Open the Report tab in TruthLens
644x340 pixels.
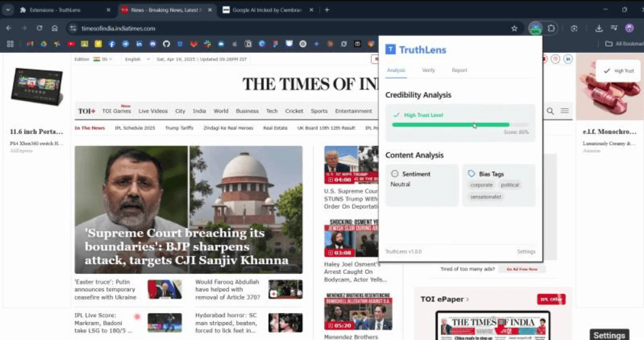pos(459,70)
